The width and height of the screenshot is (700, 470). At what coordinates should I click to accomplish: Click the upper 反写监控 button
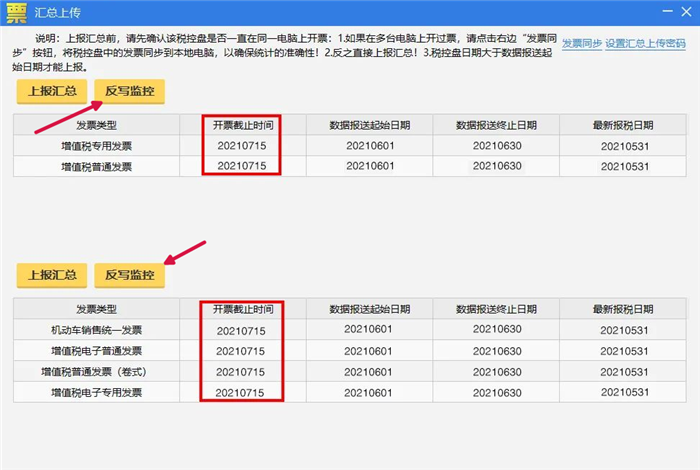(x=129, y=92)
